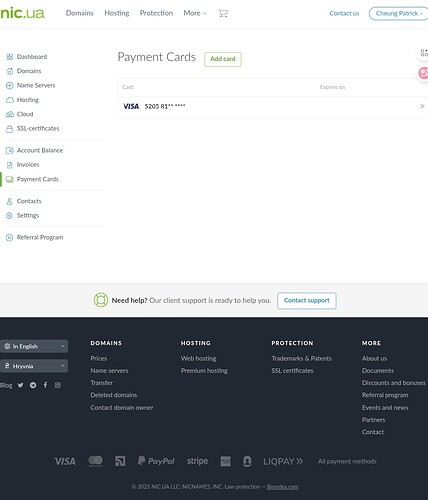Open Domains in top navigation

point(80,13)
